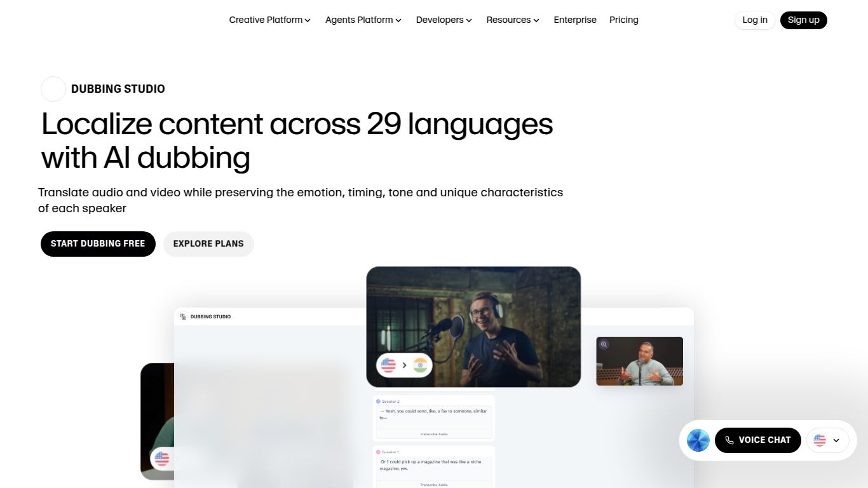Click Sign up in the top right
Viewport: 868px width, 488px height.
tap(803, 20)
